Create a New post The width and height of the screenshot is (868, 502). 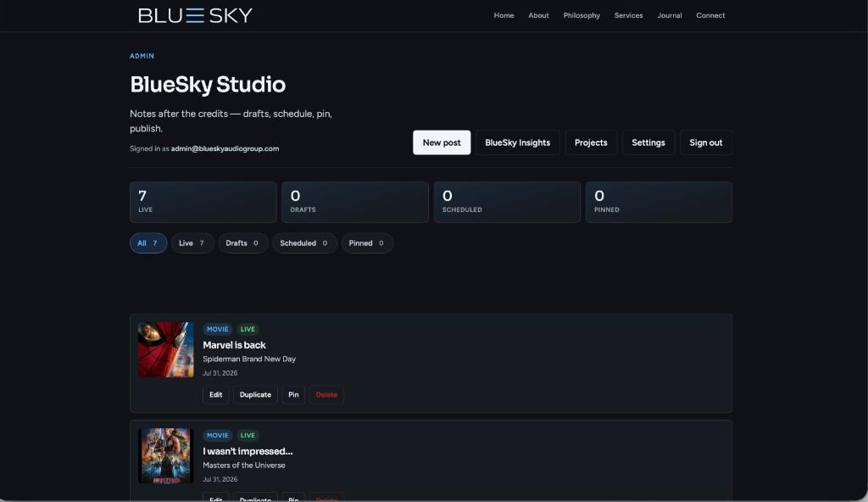click(442, 142)
